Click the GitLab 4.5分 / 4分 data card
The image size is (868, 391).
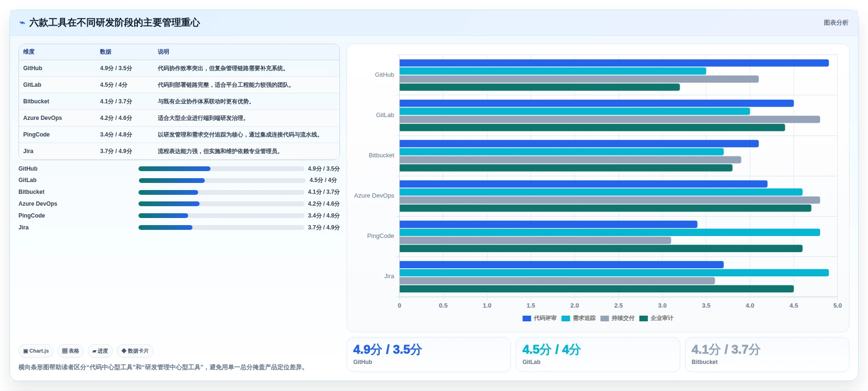click(598, 355)
